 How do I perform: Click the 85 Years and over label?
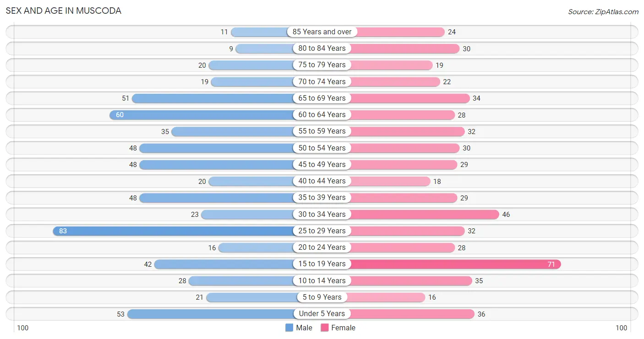click(322, 32)
